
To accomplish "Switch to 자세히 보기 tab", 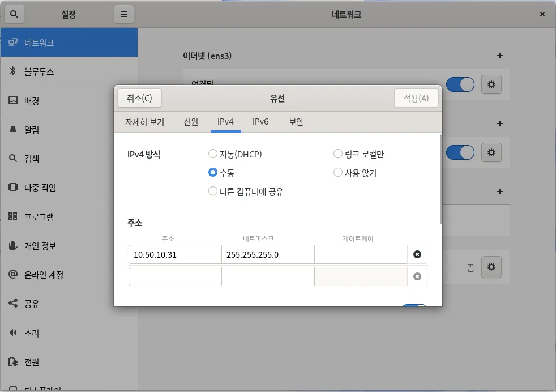I will click(144, 122).
